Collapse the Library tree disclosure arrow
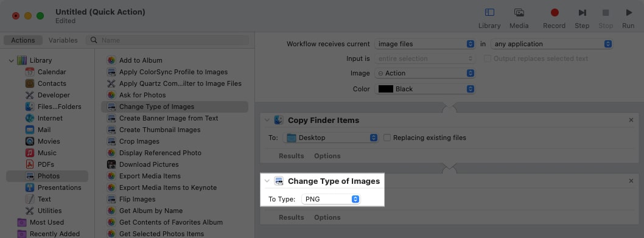644x238 pixels. coord(11,60)
